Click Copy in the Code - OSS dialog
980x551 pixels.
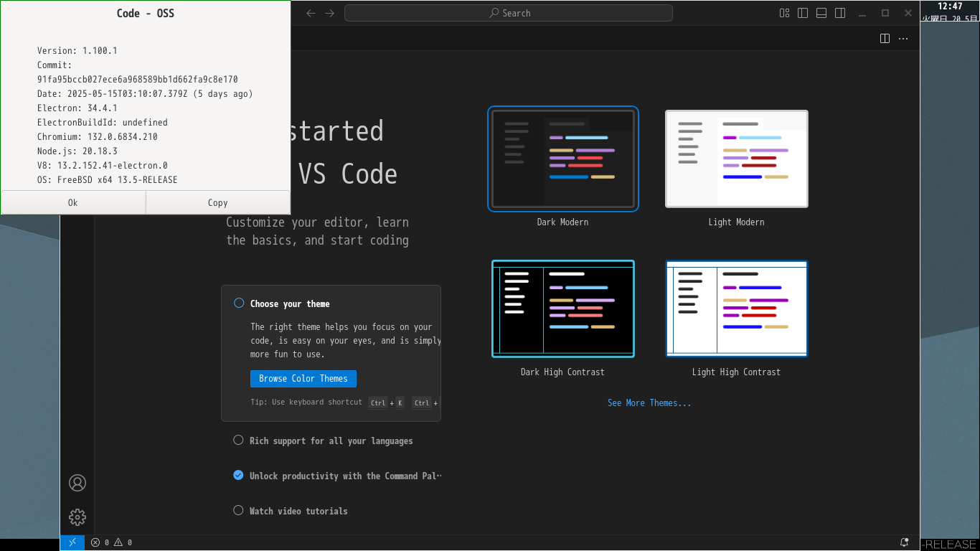click(x=218, y=202)
